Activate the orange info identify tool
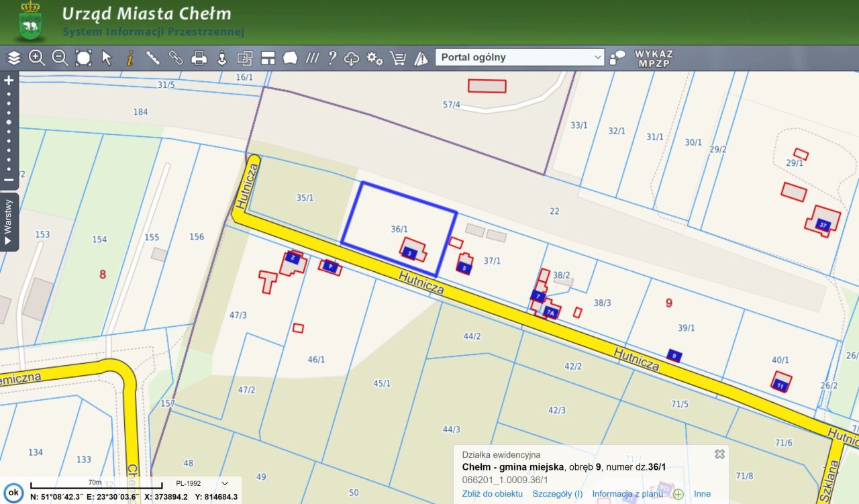859x504 pixels. coord(130,58)
